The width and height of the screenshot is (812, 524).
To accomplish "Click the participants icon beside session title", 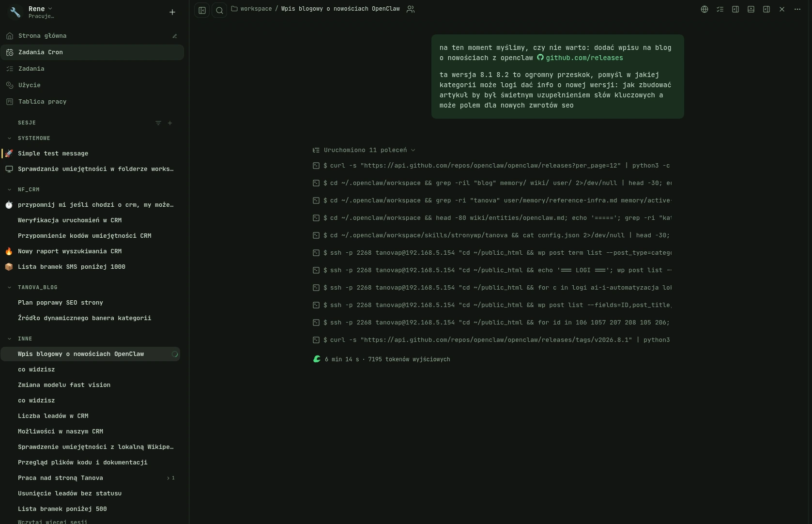I will pos(411,9).
